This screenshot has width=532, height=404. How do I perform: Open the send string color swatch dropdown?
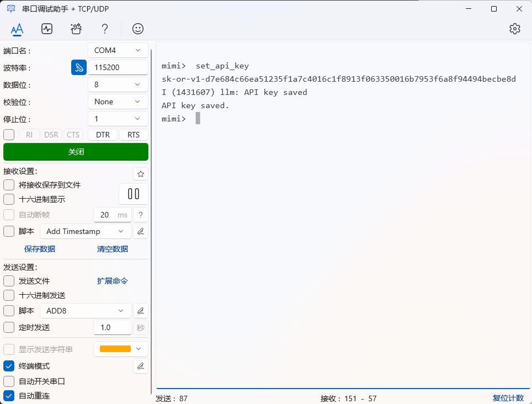coord(120,349)
